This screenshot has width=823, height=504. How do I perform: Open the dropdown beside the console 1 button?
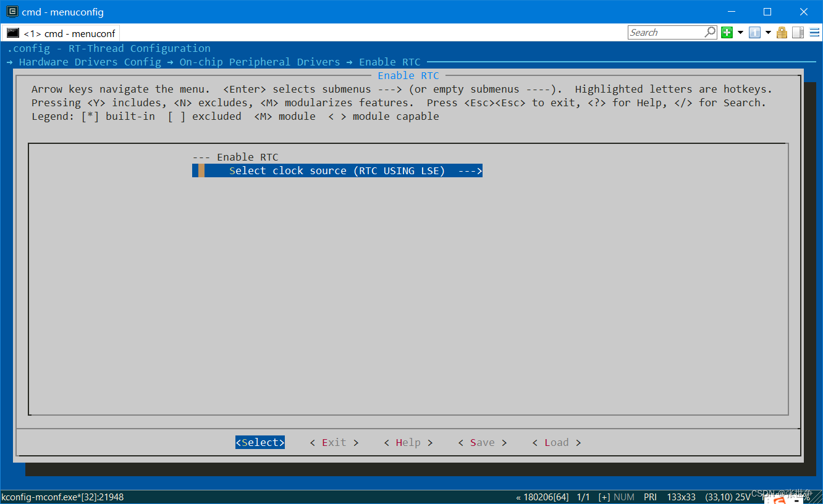pyautogui.click(x=767, y=31)
